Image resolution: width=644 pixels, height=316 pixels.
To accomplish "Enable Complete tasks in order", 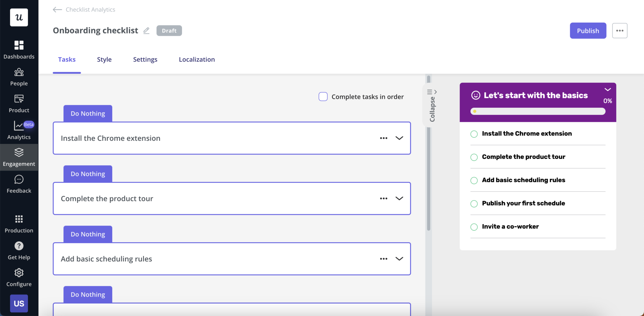I will pyautogui.click(x=322, y=96).
